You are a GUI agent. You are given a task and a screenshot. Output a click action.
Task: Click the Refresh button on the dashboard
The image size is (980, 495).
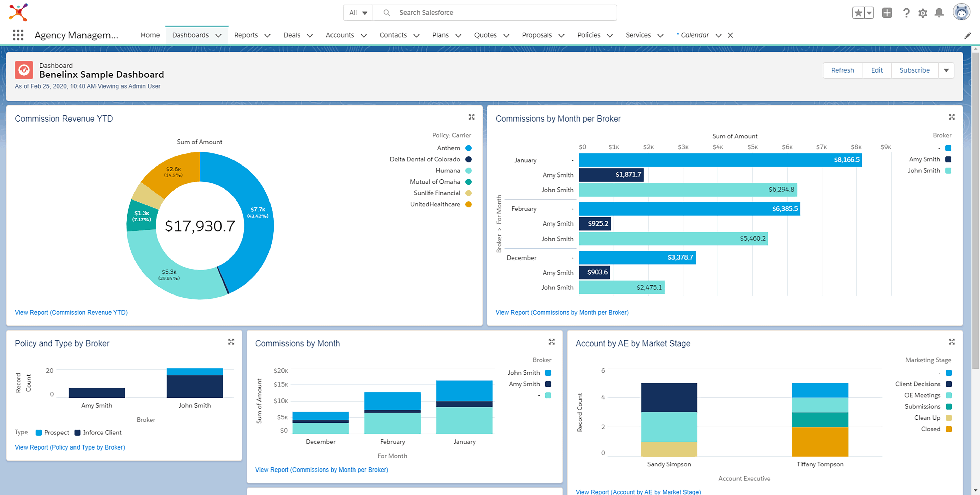point(842,70)
